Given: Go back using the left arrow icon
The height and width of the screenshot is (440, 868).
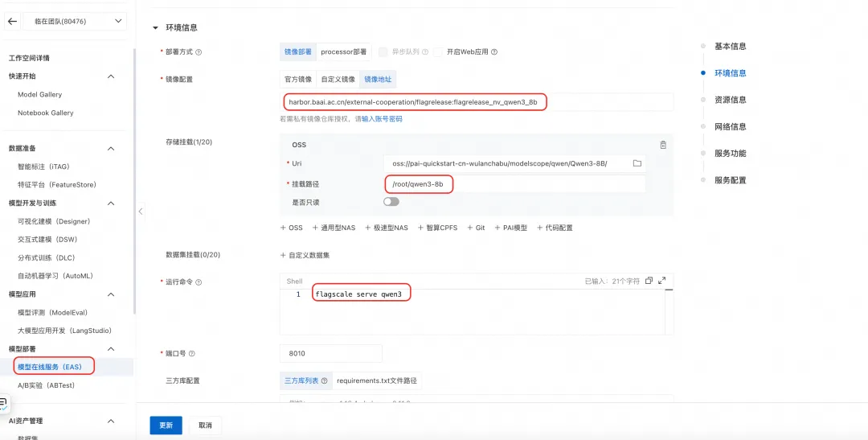Looking at the screenshot, I should pos(12,22).
